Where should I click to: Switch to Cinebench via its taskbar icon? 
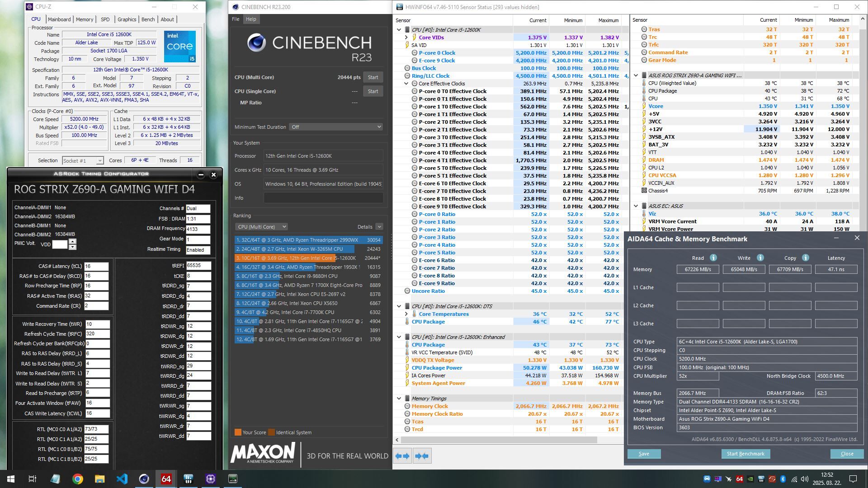144,479
